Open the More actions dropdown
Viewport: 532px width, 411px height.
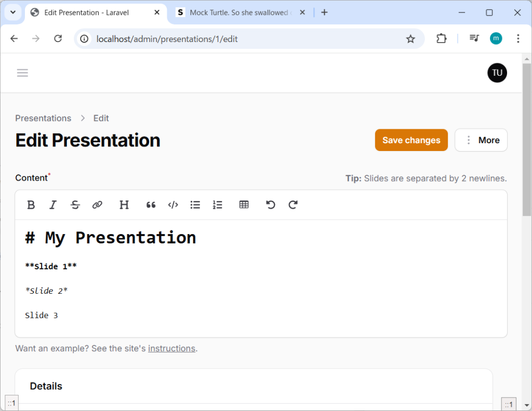point(481,140)
